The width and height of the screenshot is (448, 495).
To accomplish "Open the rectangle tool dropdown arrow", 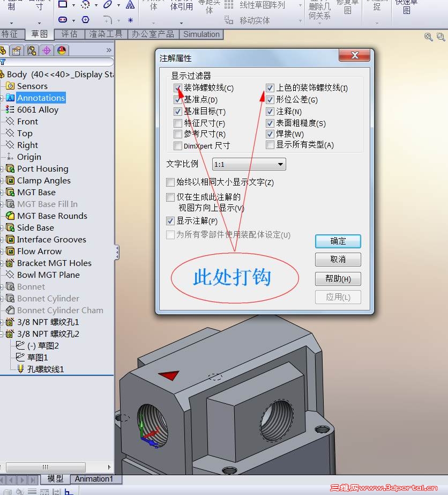I will 73,5.
